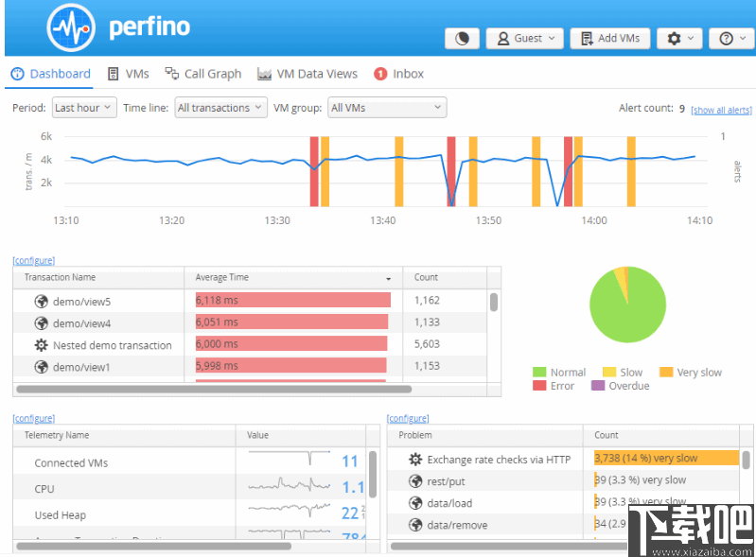Viewport: 756px width, 557px height.
Task: Open the Period 'Last hour' dropdown
Action: click(x=84, y=108)
